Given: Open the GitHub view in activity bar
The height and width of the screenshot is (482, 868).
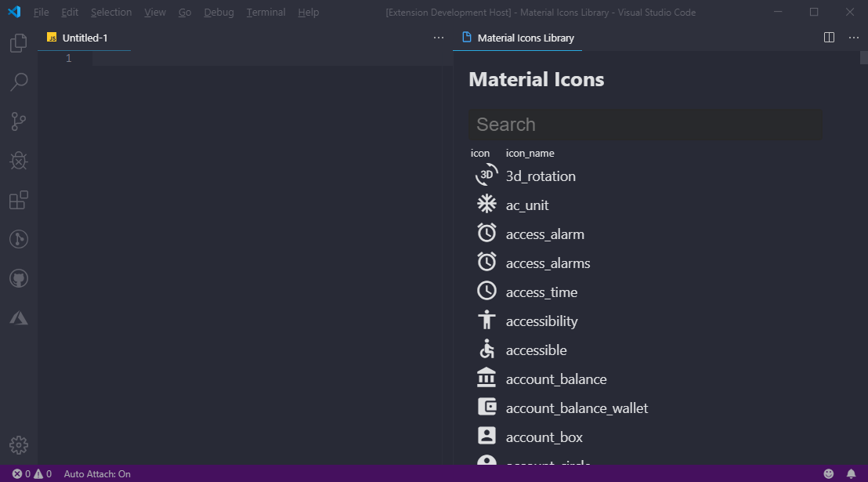Looking at the screenshot, I should pos(19,279).
